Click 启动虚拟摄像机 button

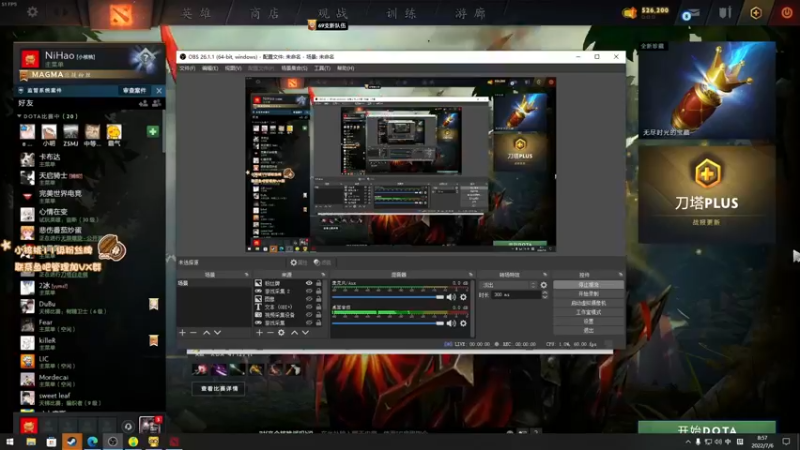588,303
